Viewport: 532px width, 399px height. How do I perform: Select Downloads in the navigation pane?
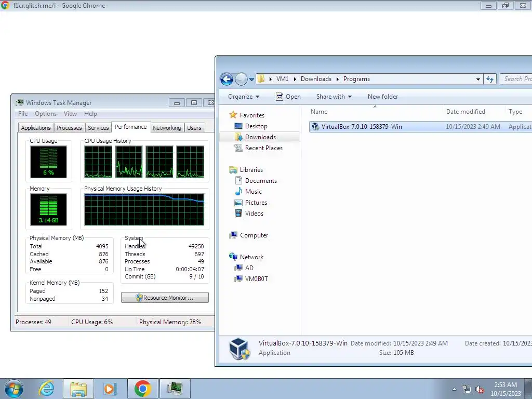tap(260, 137)
